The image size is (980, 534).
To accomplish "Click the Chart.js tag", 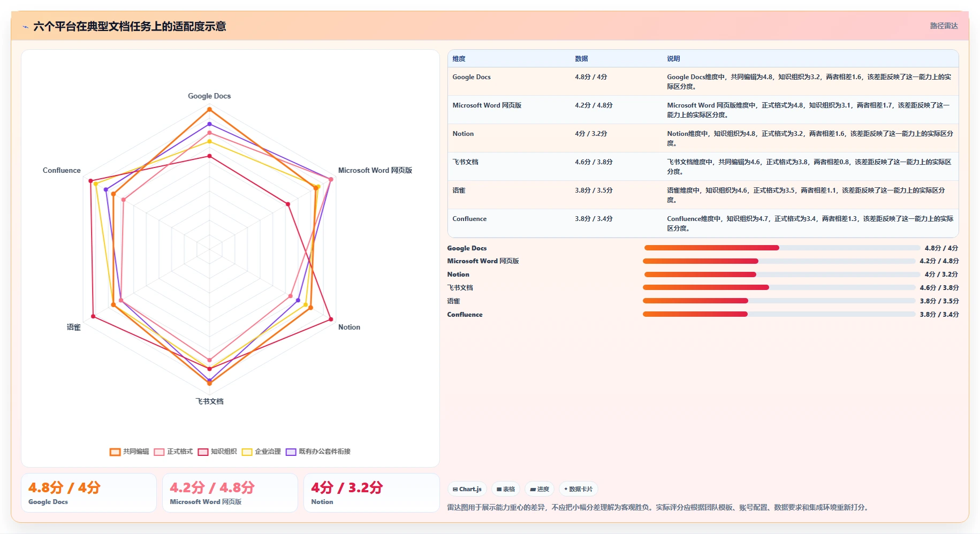I will pos(467,489).
